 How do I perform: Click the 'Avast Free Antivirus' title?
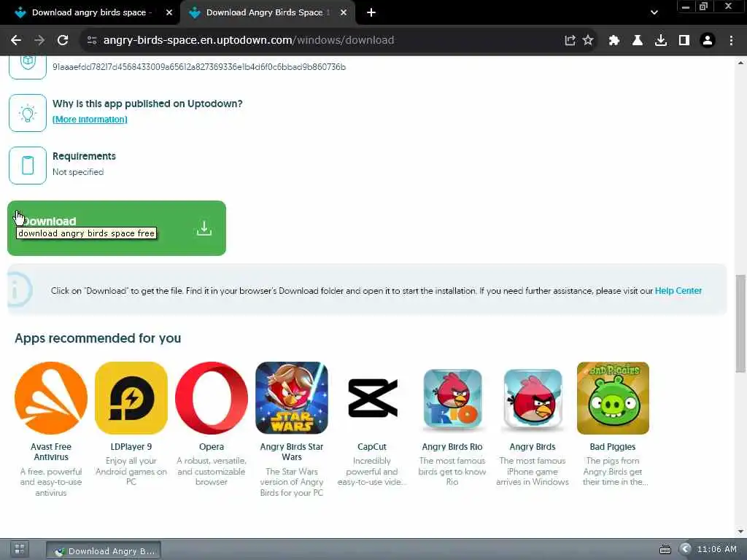point(51,452)
